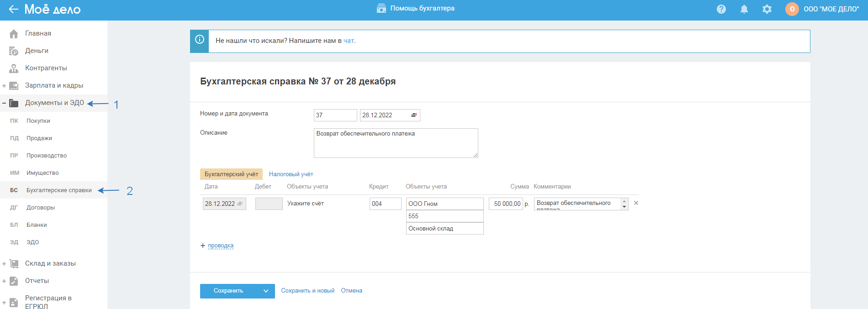This screenshot has width=868, height=309.
Task: Open the Контрагенты sidebar section
Action: 46,68
